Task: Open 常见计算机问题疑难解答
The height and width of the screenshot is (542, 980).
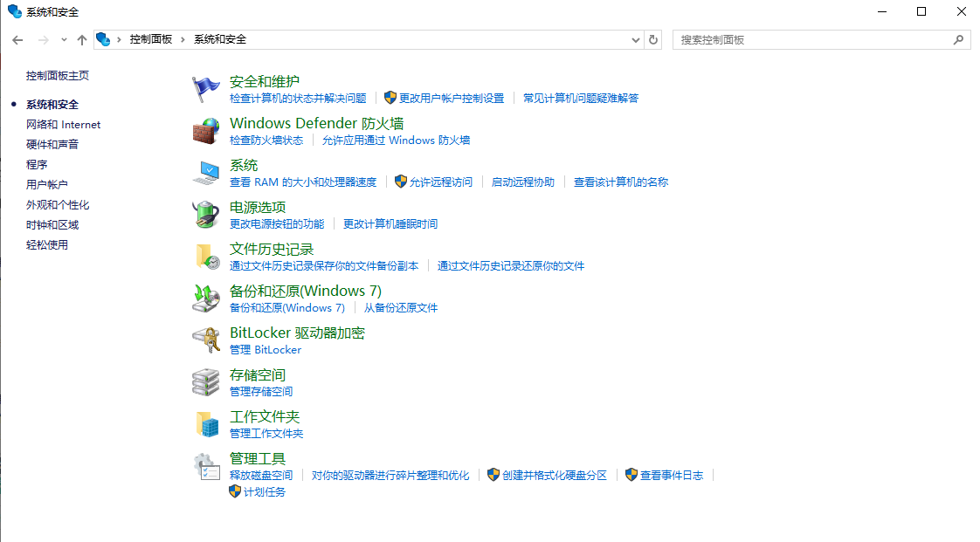Action: click(581, 98)
